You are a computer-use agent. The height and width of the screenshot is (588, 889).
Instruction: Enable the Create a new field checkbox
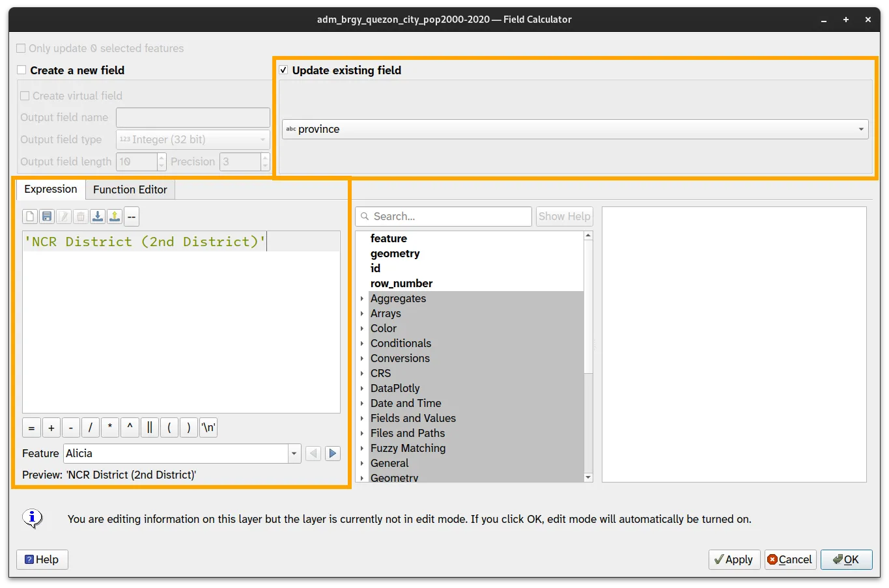coord(20,70)
